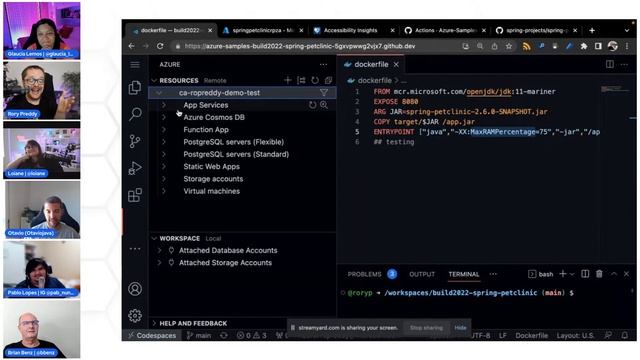The width and height of the screenshot is (640, 360).
Task: Split the editor right
Action: (610, 64)
